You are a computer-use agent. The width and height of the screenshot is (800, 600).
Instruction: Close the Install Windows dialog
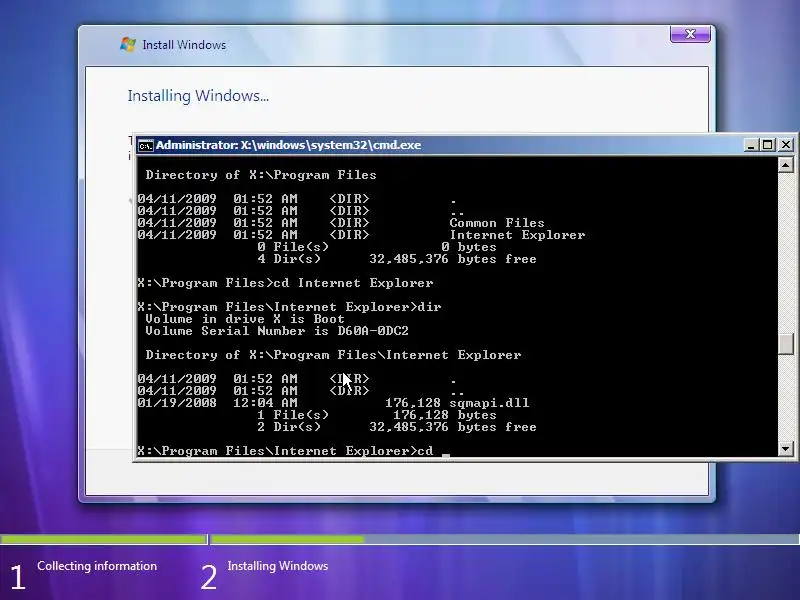(690, 34)
